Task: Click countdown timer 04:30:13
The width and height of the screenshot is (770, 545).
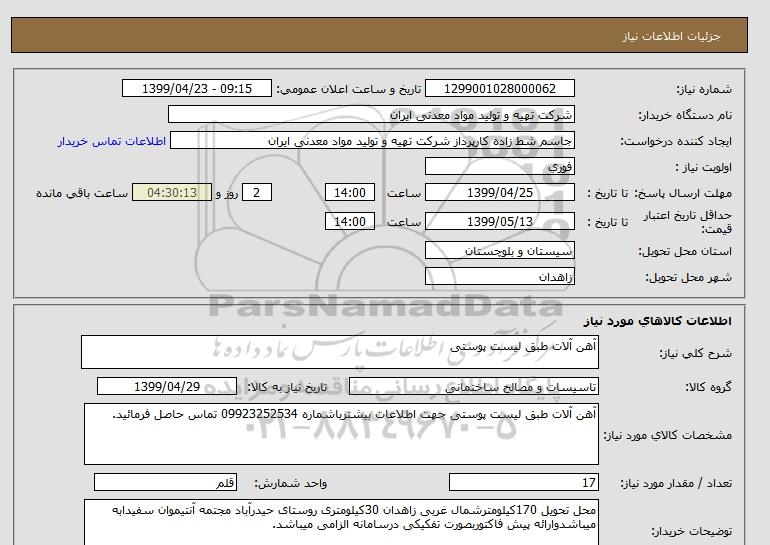Action: [172, 192]
